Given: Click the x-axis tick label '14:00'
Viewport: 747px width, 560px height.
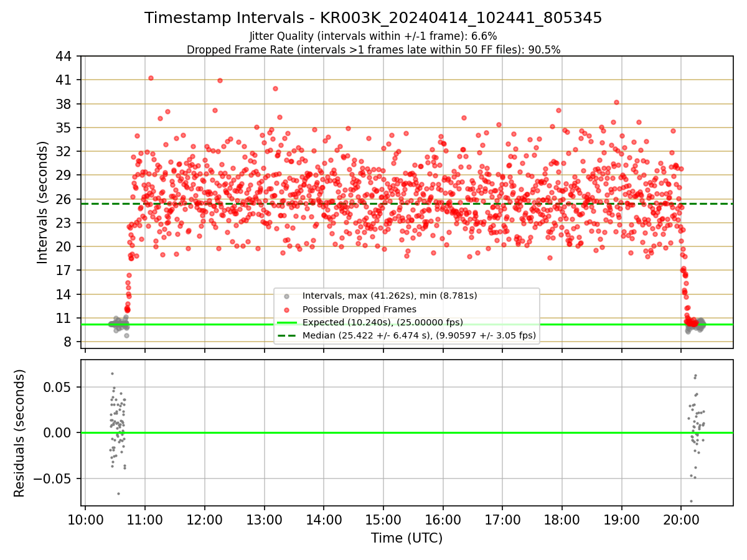Looking at the screenshot, I should pos(324,520).
